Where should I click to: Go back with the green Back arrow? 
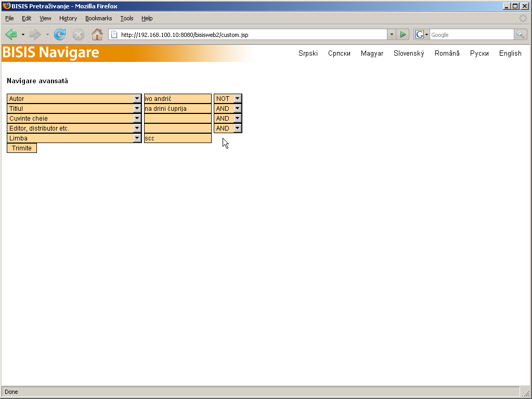click(11, 34)
